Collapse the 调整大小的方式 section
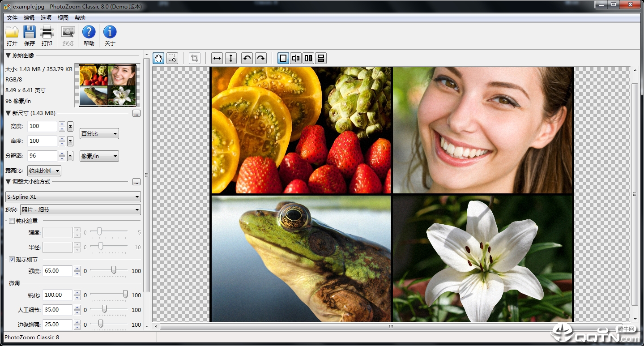This screenshot has width=644, height=346. (x=8, y=182)
